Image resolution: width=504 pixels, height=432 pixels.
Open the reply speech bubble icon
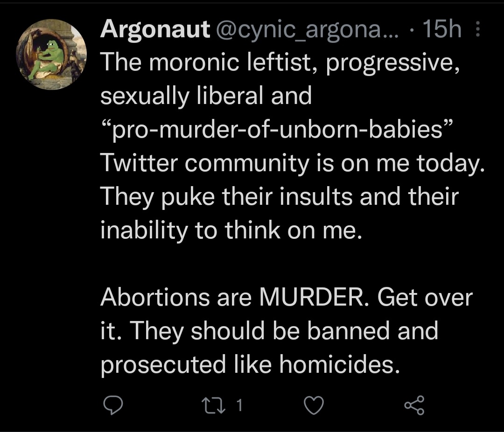pos(113,405)
